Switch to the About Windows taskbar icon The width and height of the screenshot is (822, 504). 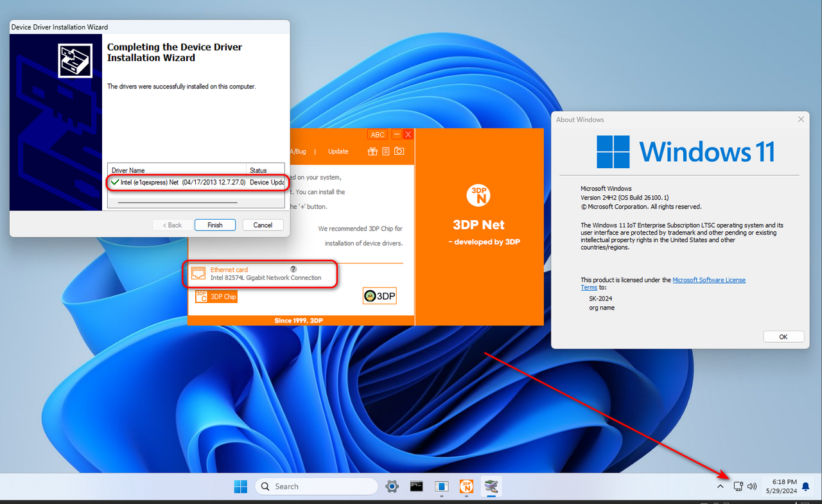point(441,487)
